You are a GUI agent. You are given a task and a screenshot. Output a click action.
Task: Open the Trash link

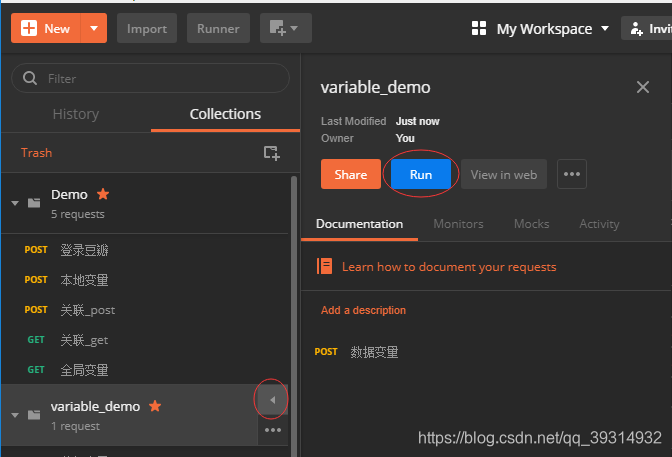point(36,153)
